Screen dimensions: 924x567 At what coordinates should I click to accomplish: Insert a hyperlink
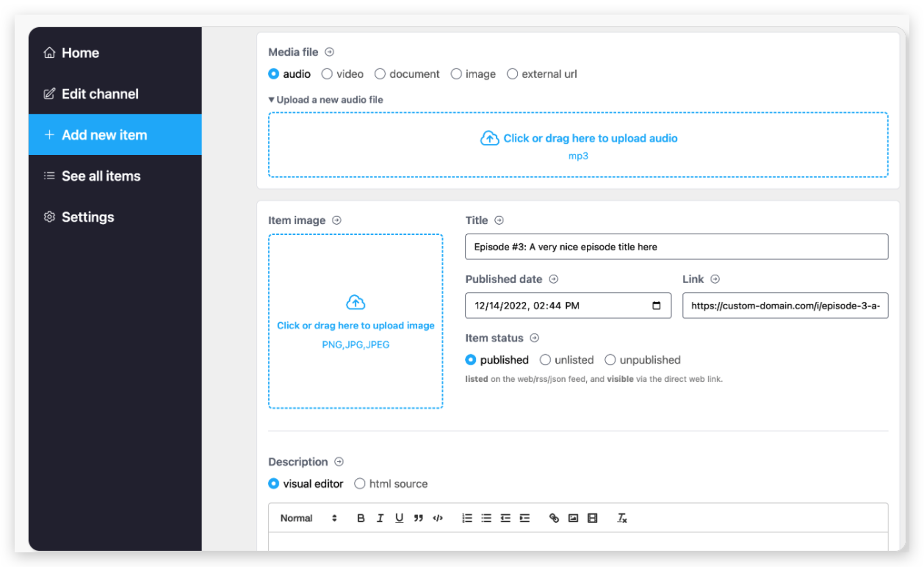click(554, 518)
